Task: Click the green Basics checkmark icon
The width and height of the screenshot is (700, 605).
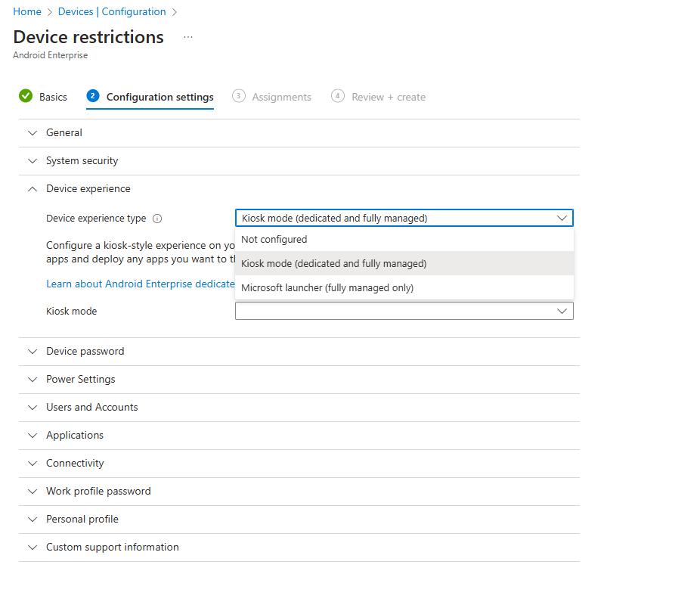Action: point(26,96)
